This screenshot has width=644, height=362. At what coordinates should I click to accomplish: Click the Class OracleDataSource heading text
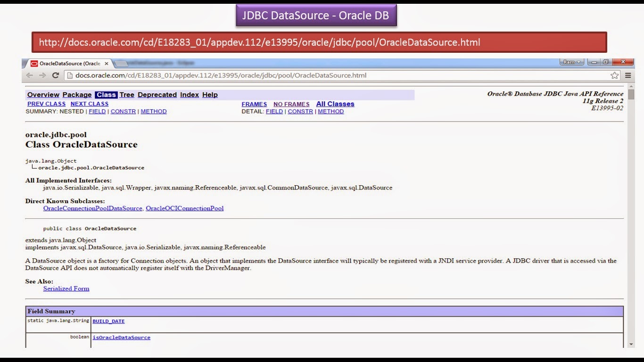point(82,145)
